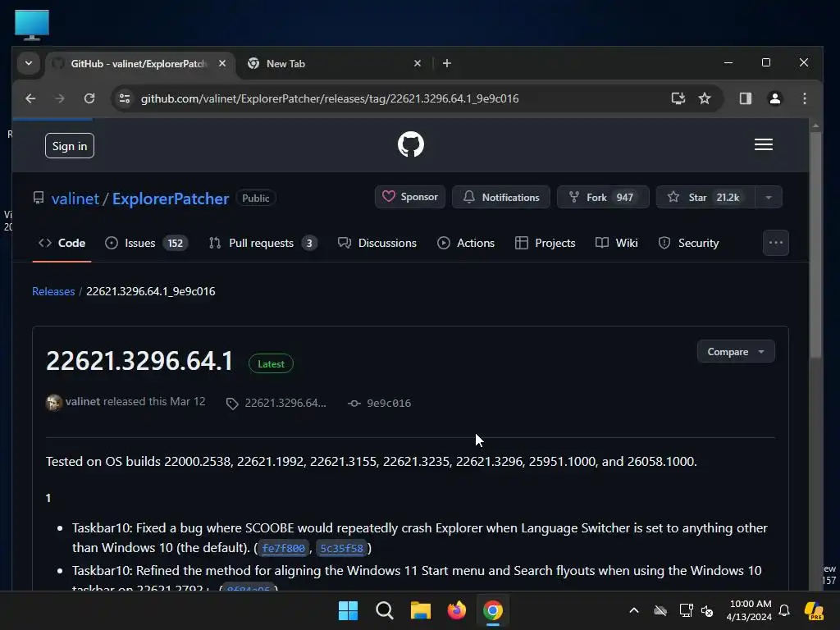Viewport: 840px width, 630px height.
Task: Open the valinet owner link
Action: (75, 199)
